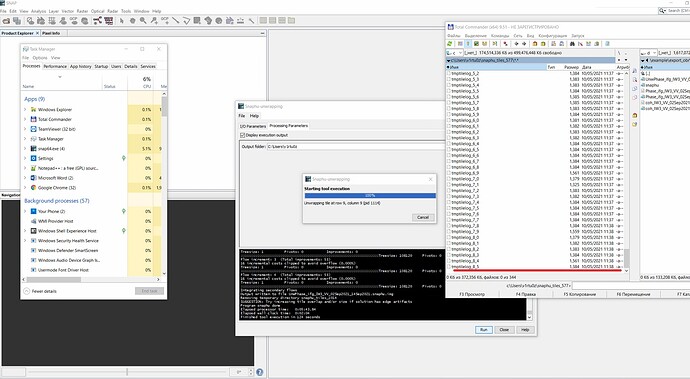
Task: Select the arrow selection tool in SNAP toolbar
Action: coord(122,21)
